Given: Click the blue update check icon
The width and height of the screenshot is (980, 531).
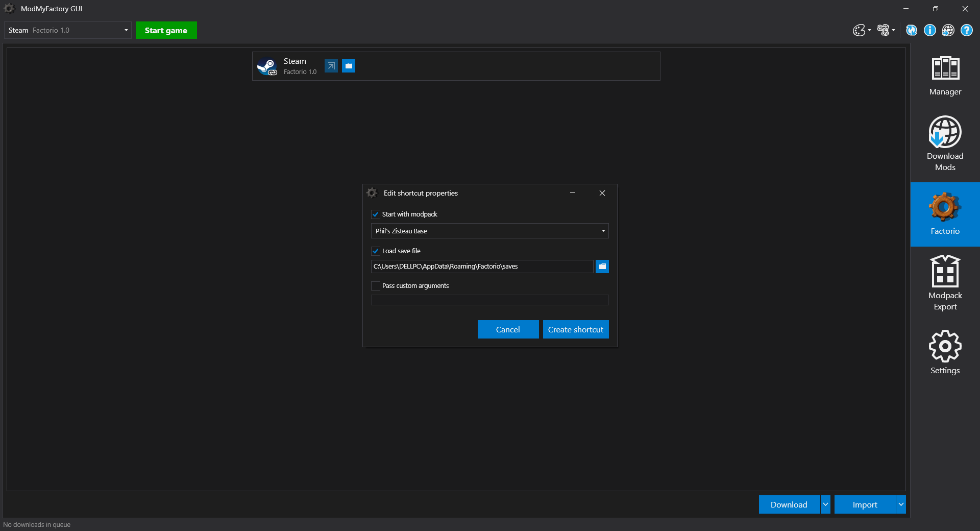Looking at the screenshot, I should click(912, 30).
